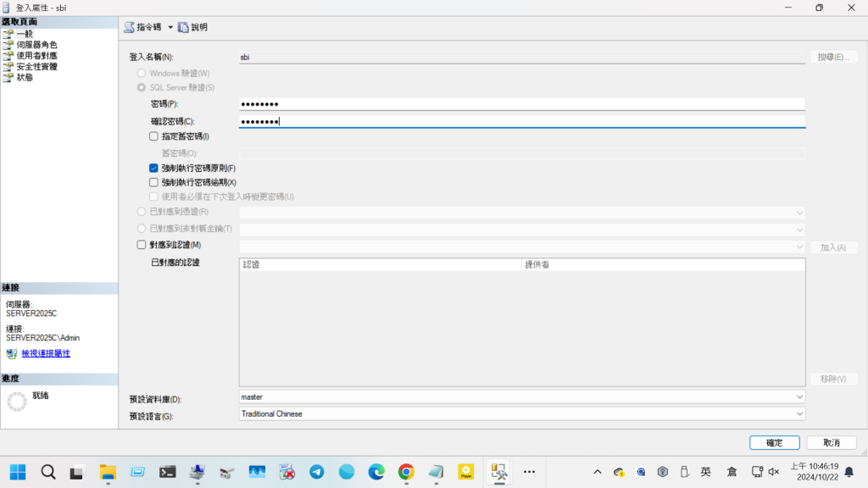Expand the 預設資料庫 master dropdown

pyautogui.click(x=799, y=396)
